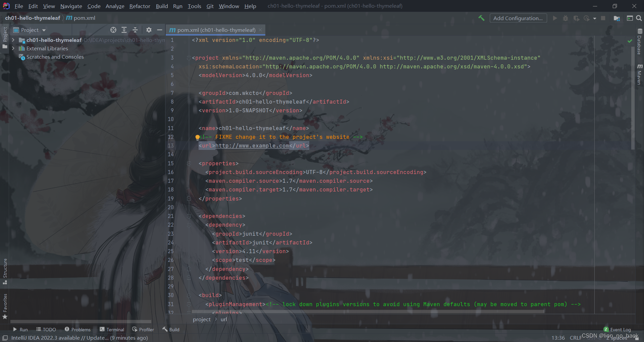The width and height of the screenshot is (644, 342).
Task: Select the pom.xml editor tab
Action: tap(216, 30)
